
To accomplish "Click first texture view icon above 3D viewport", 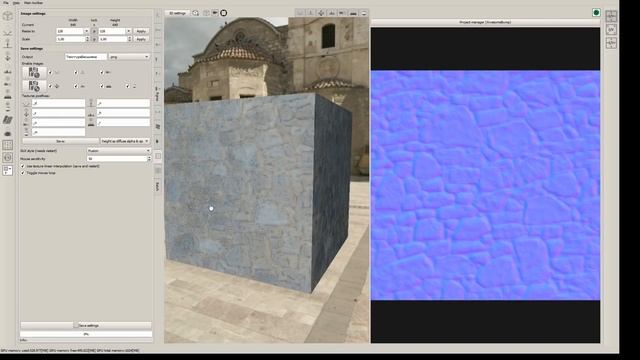I will pos(300,13).
